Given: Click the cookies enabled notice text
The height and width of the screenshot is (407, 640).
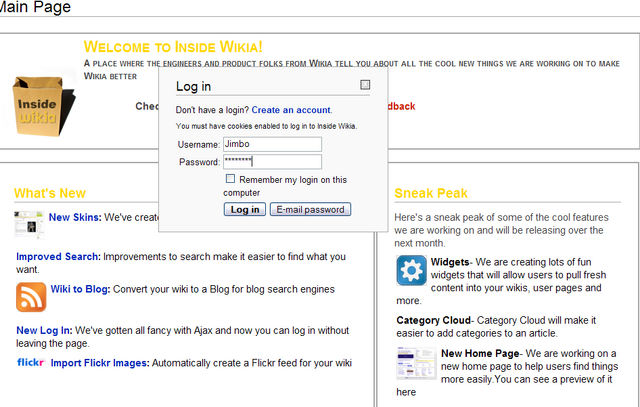Looking at the screenshot, I should (x=267, y=126).
